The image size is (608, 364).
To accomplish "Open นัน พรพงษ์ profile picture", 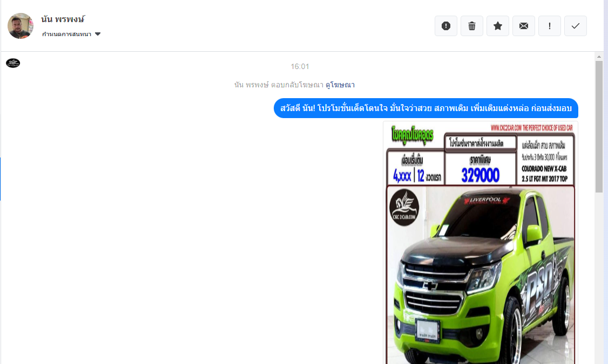I will (21, 26).
